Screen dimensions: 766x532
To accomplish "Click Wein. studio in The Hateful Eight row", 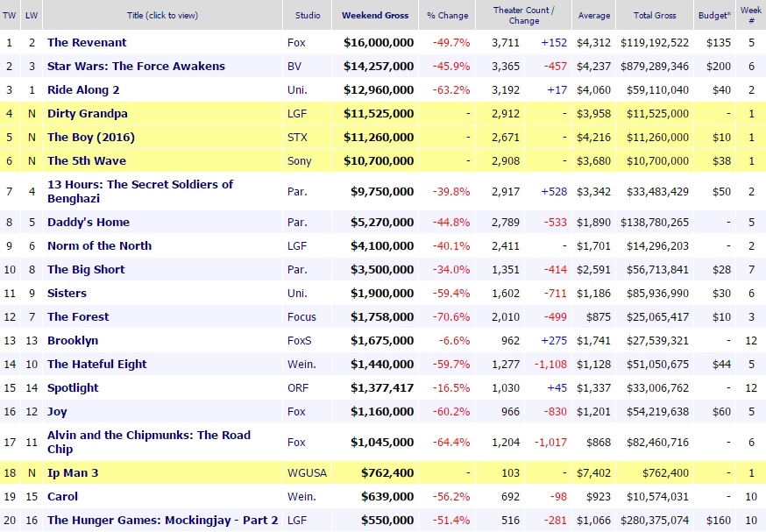I will point(301,365).
